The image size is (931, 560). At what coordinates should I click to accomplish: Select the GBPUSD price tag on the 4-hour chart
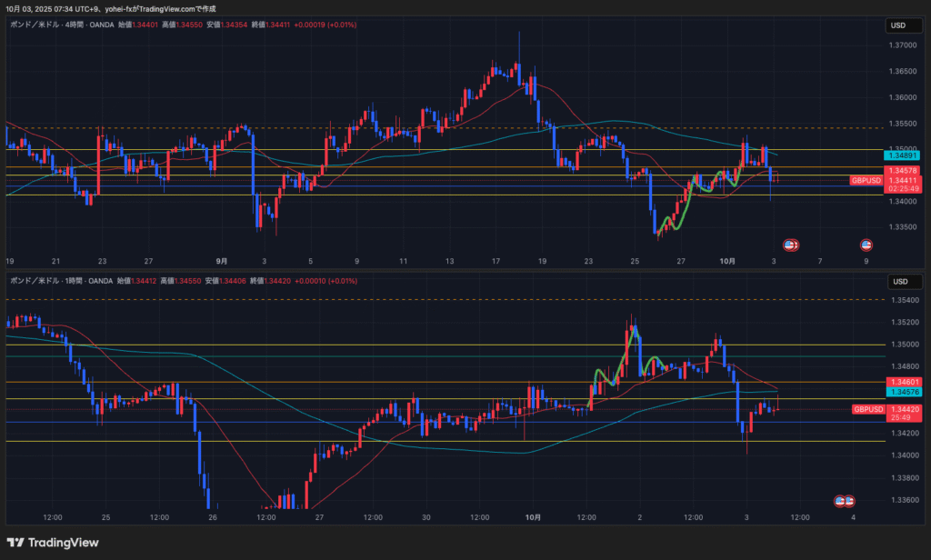pyautogui.click(x=866, y=181)
